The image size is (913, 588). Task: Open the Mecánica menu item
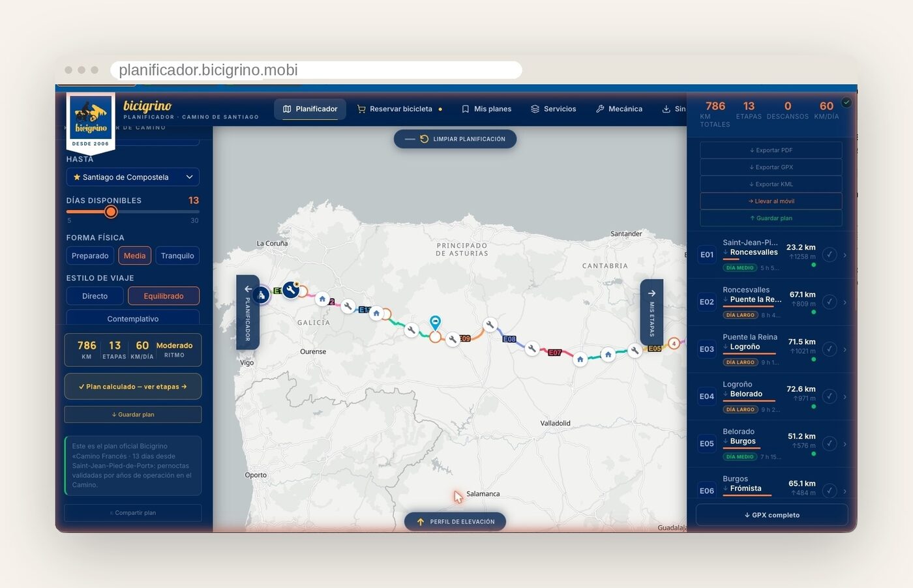pos(619,109)
